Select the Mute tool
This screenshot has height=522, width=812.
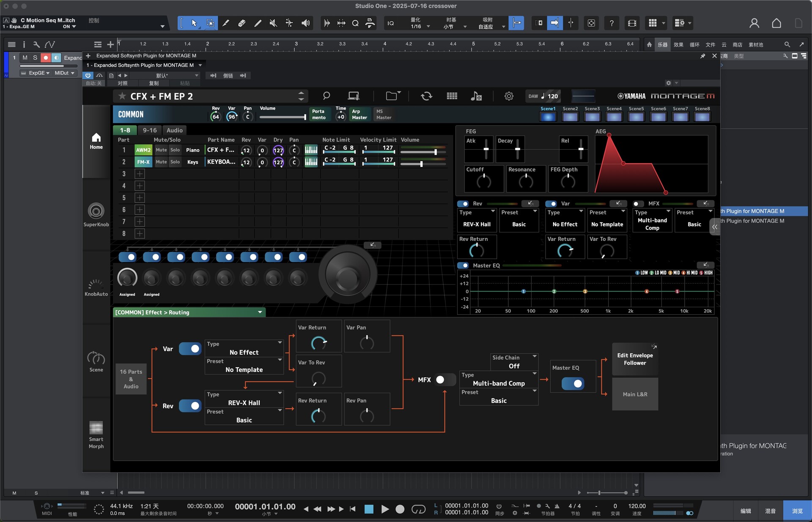click(x=273, y=23)
